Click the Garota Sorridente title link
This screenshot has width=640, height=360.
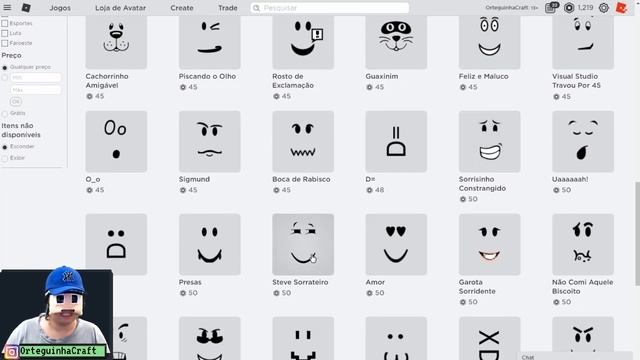click(477, 287)
